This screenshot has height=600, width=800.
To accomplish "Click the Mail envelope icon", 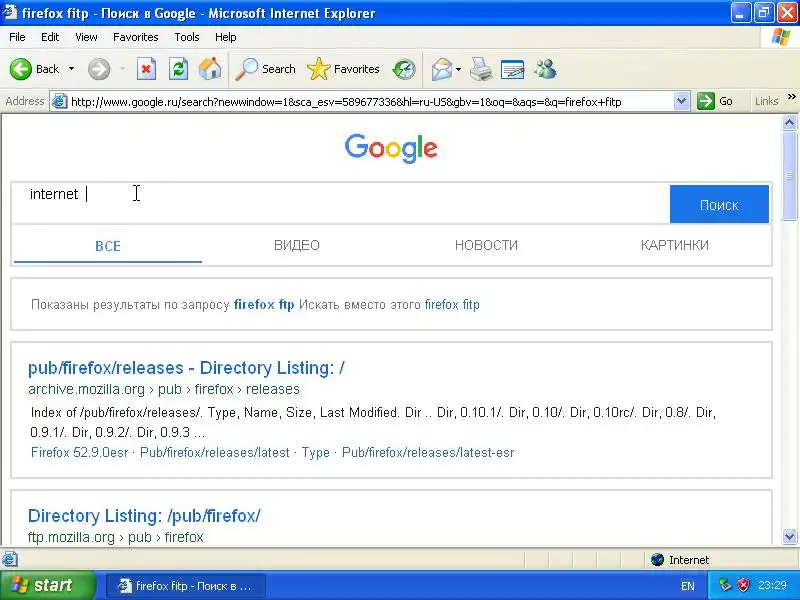I will pos(441,69).
